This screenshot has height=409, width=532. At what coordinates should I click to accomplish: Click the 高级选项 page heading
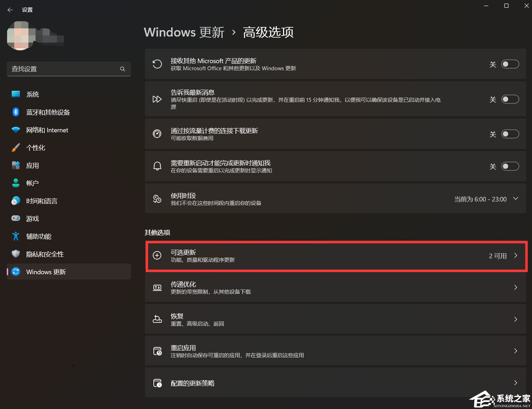click(x=268, y=32)
